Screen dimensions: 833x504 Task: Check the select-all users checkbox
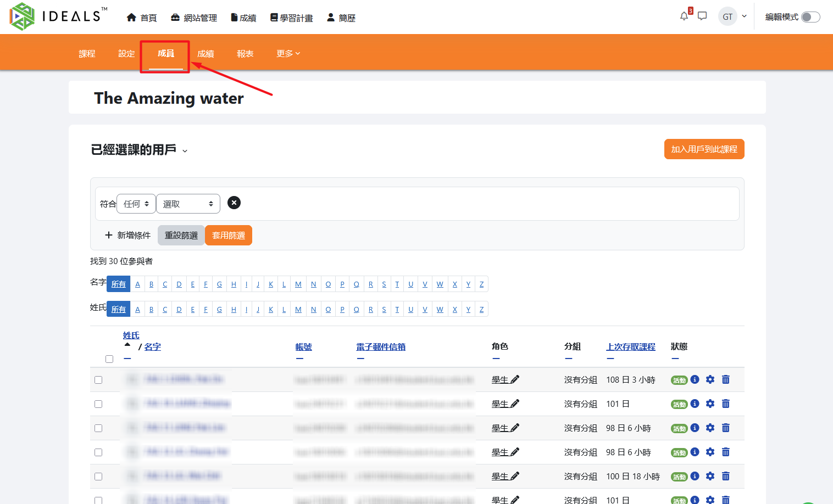click(x=109, y=359)
